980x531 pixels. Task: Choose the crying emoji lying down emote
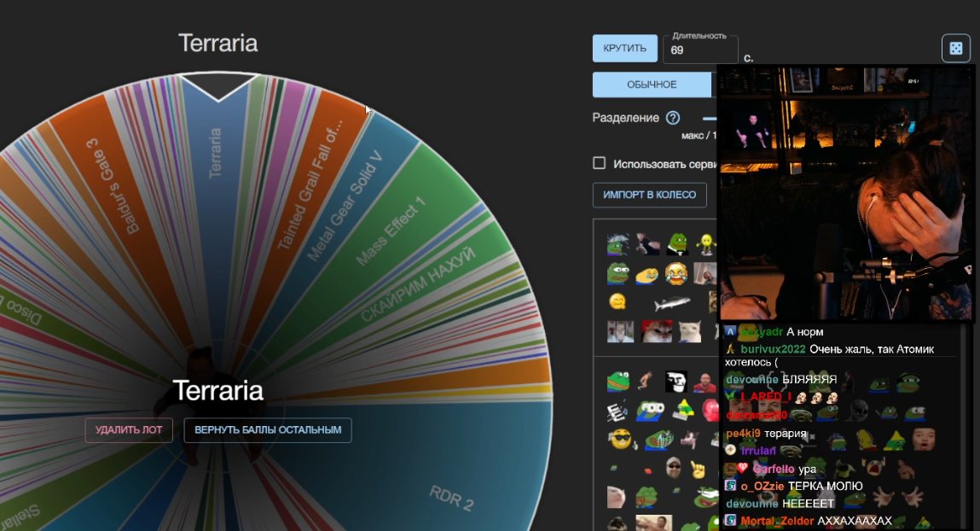(x=647, y=275)
